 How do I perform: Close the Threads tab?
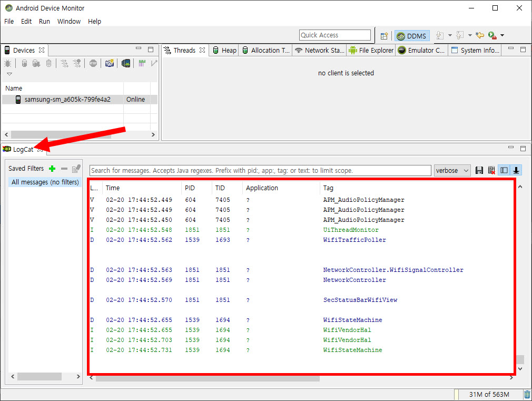click(x=202, y=50)
